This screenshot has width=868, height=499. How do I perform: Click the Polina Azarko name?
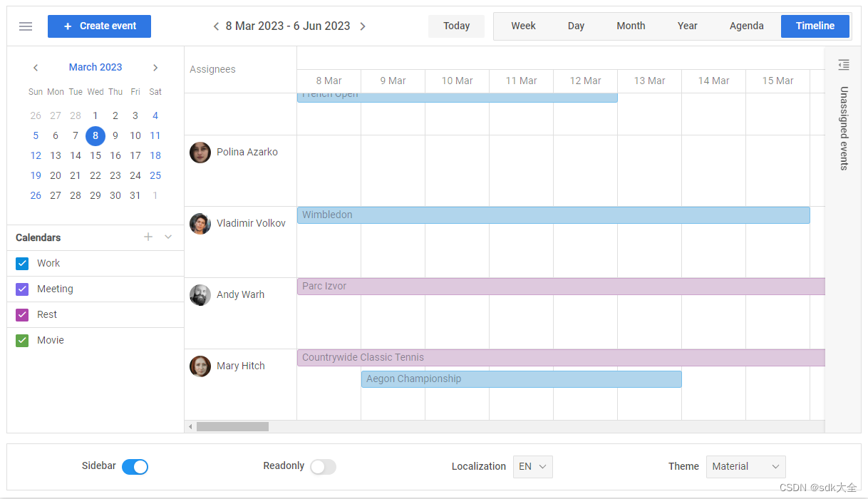(x=247, y=153)
